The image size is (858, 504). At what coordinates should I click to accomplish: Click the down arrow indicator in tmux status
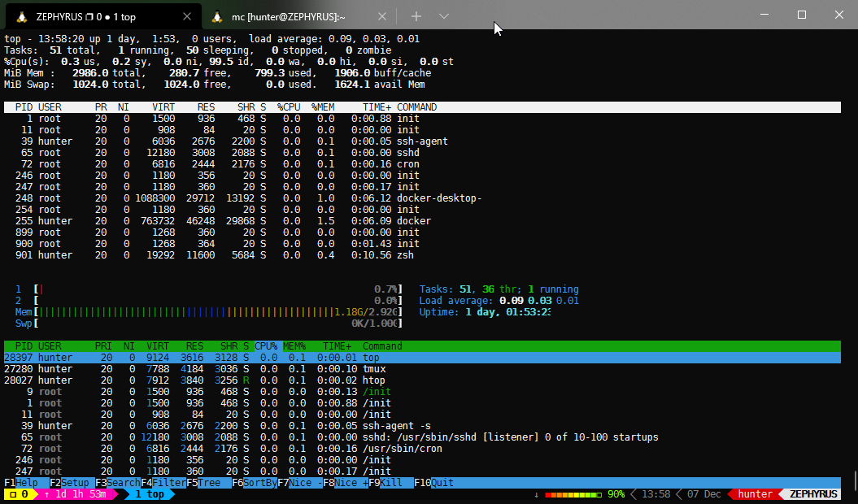[536, 494]
